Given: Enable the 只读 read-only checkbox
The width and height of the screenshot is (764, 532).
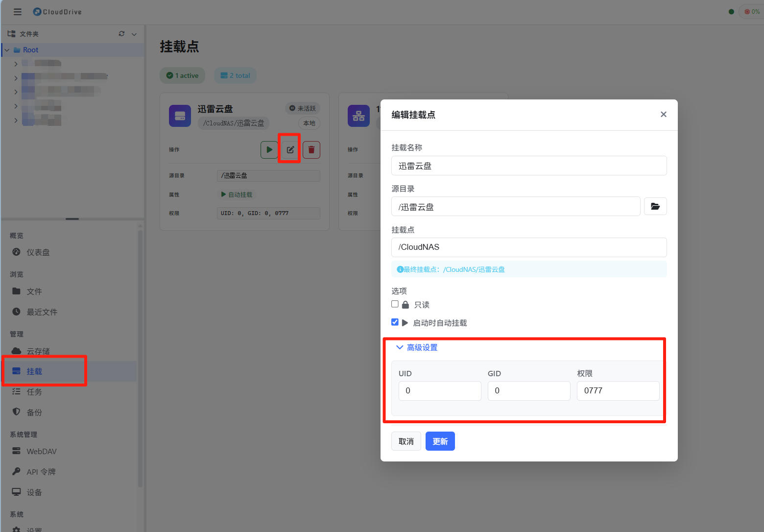Looking at the screenshot, I should coord(395,304).
